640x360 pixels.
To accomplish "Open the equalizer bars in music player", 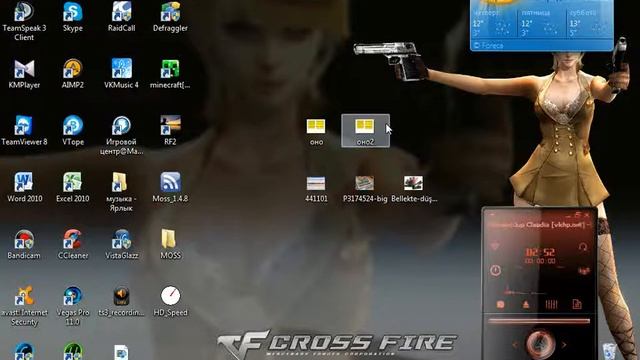I will 551,304.
